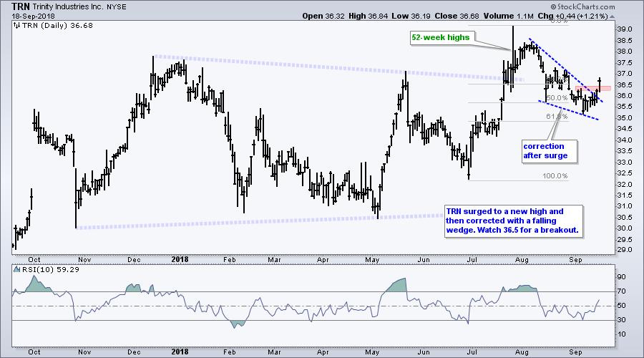Click the red resistance zone near 36.5
The image size is (644, 358).
pyautogui.click(x=592, y=88)
